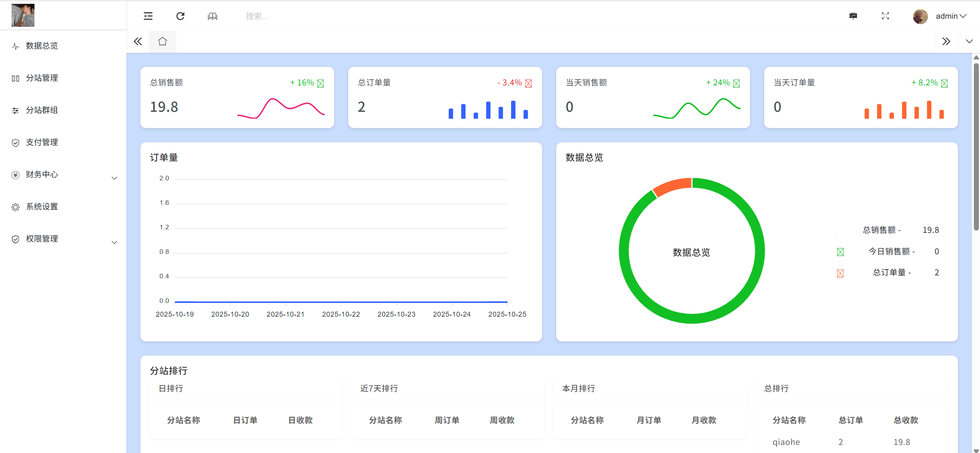Toggle the 今日销售额 legend on donut chart
This screenshot has width=980, height=453.
(839, 252)
